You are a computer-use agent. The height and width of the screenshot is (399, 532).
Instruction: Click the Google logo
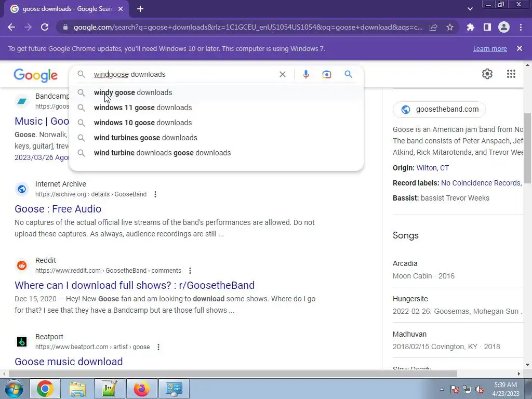[x=36, y=75]
